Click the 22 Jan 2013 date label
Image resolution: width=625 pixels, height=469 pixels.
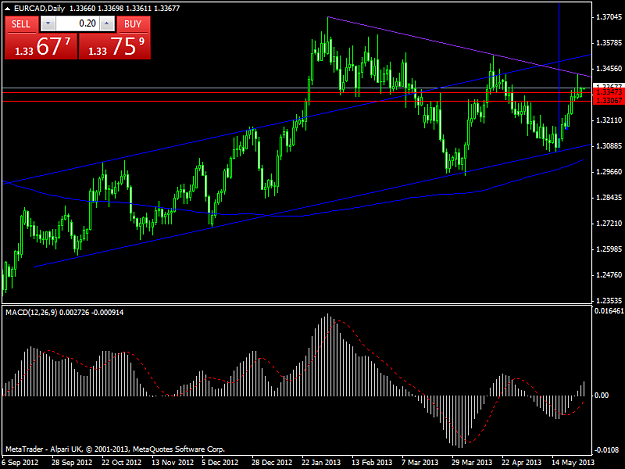[321, 462]
